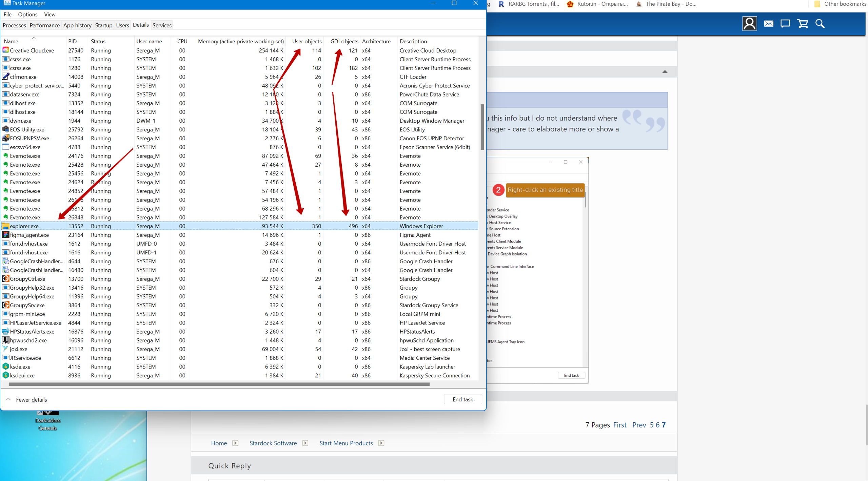Click the GoogleCrashHandler icon with PID 4644
The width and height of the screenshot is (868, 481).
tap(5, 261)
